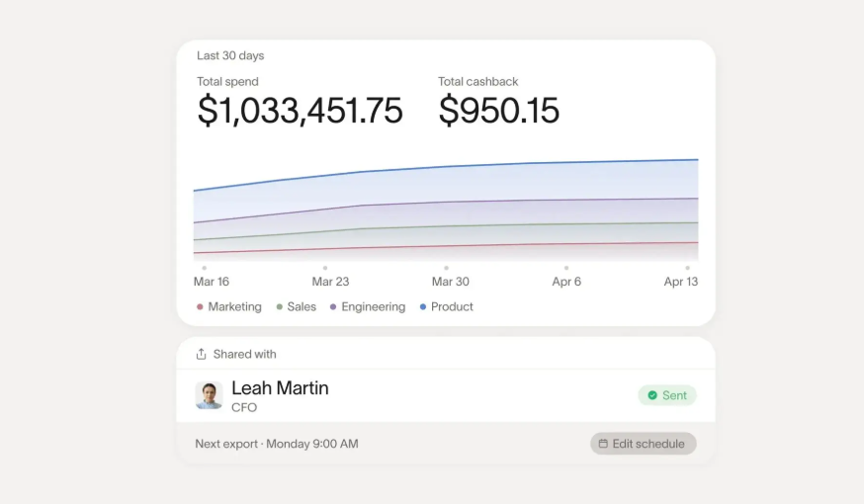Click the share icon beside Shared with
864x504 pixels.
[x=201, y=354]
